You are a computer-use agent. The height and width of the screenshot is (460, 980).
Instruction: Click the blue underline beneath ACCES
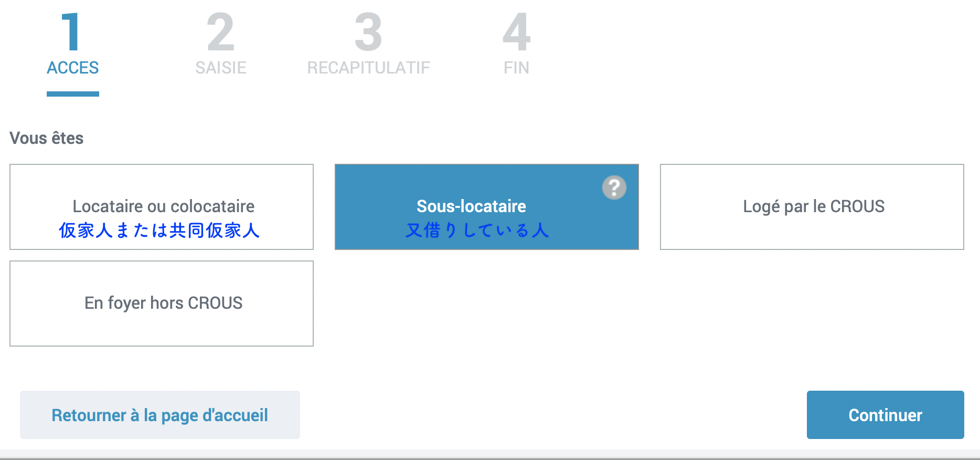click(73, 94)
